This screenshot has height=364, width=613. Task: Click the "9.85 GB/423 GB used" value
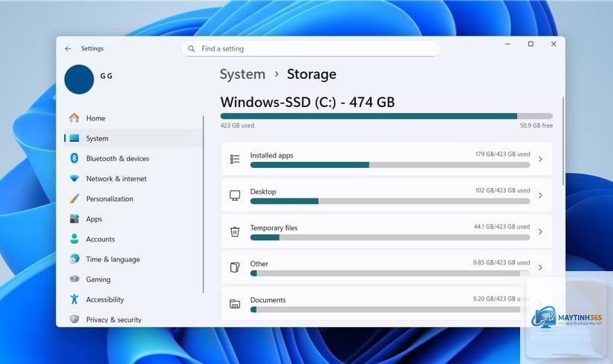coord(502,262)
